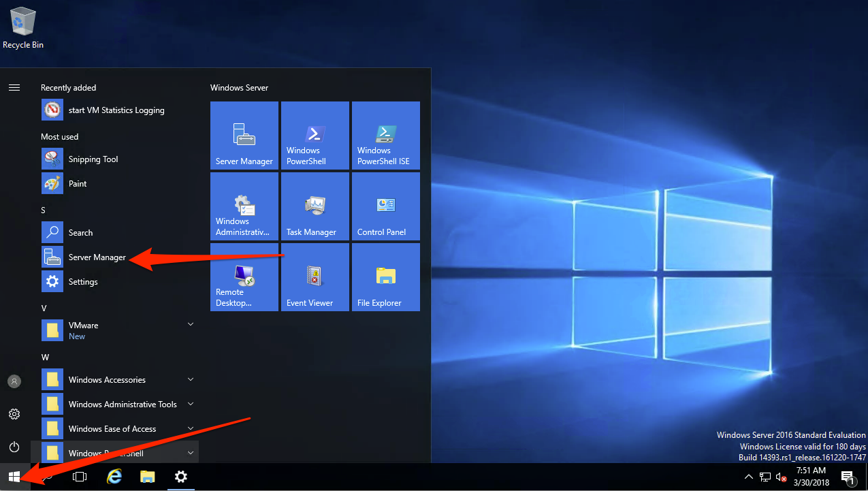
Task: Launch Internet Explorer from the taskbar
Action: pyautogui.click(x=114, y=477)
